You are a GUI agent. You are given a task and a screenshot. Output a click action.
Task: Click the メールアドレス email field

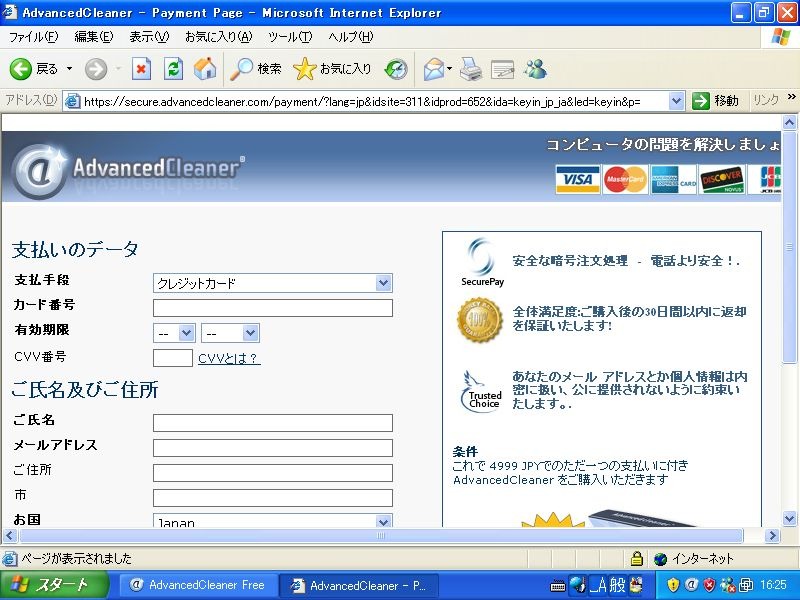pos(272,448)
